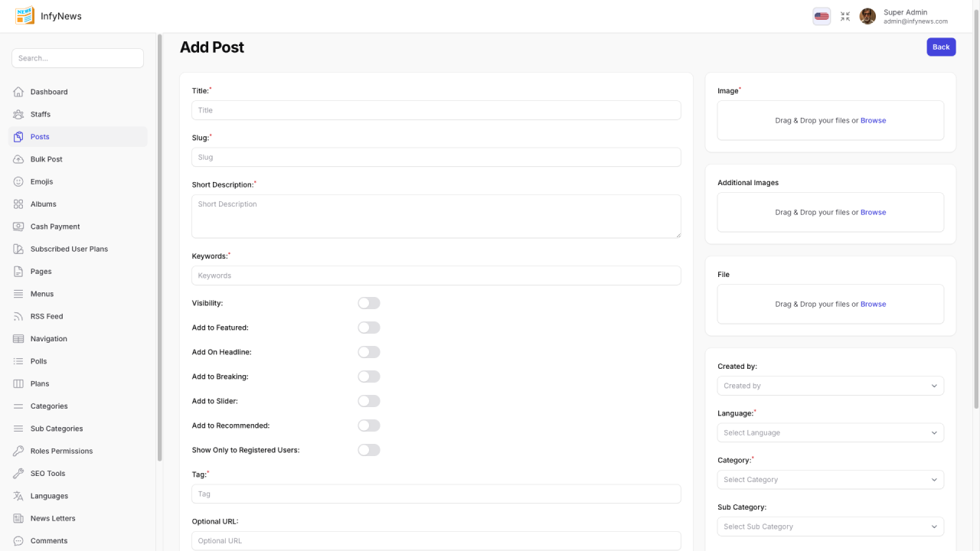Open Bulk Post in the sidebar
980x551 pixels.
click(x=46, y=159)
